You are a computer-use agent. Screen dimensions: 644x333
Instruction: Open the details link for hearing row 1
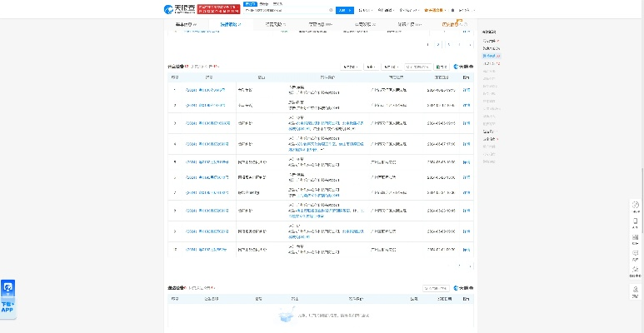467,90
